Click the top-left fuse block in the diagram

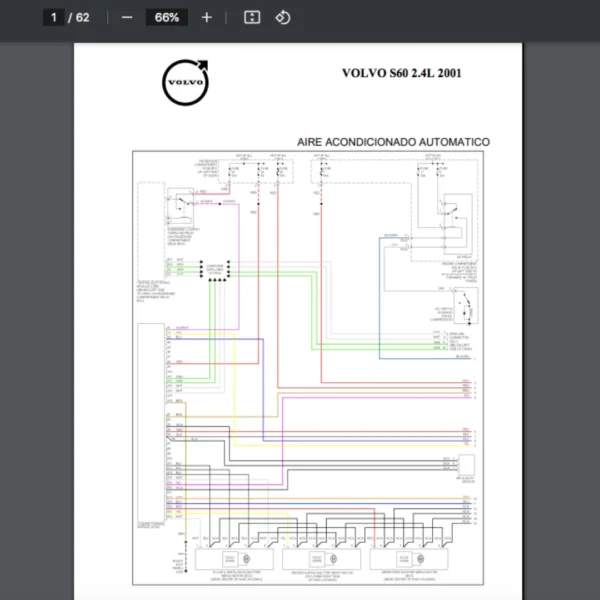coord(243,173)
